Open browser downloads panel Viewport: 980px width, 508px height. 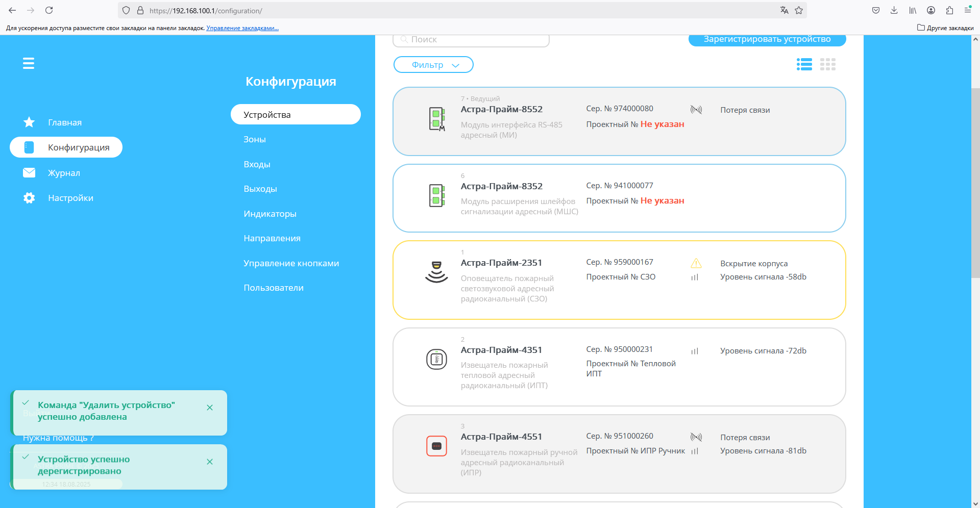tap(894, 10)
